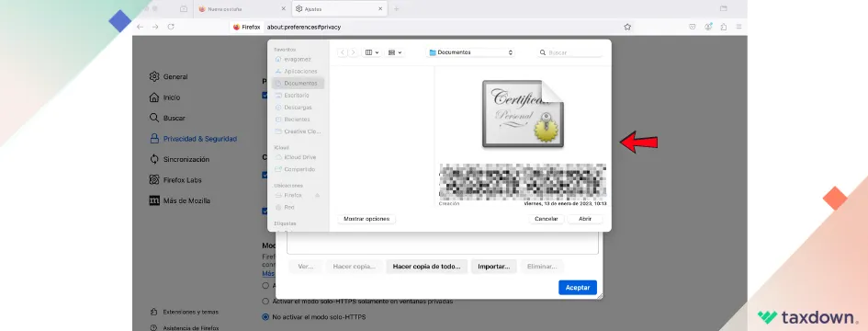Select No activar el modo solo-HTTPS

click(x=314, y=317)
